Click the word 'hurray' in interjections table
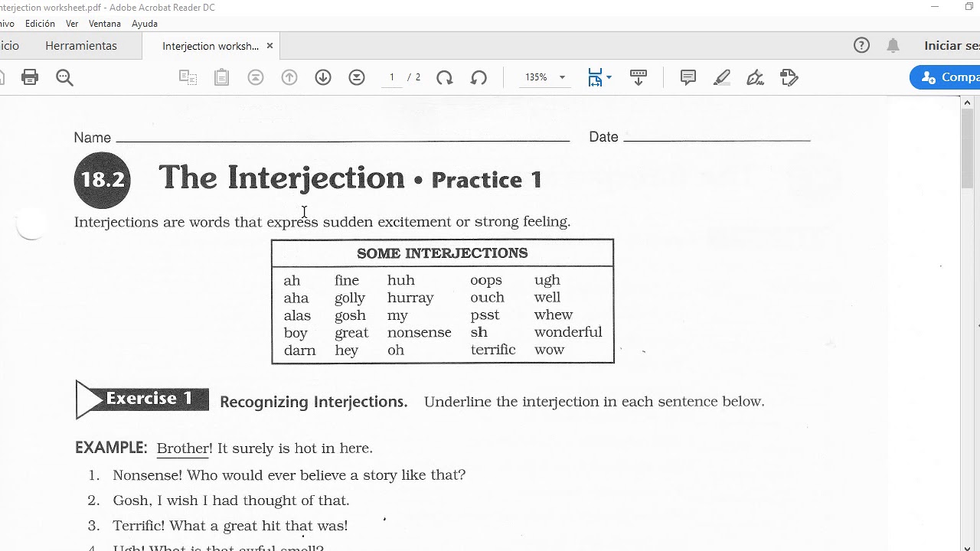Viewport: 980px width, 551px height. point(410,298)
